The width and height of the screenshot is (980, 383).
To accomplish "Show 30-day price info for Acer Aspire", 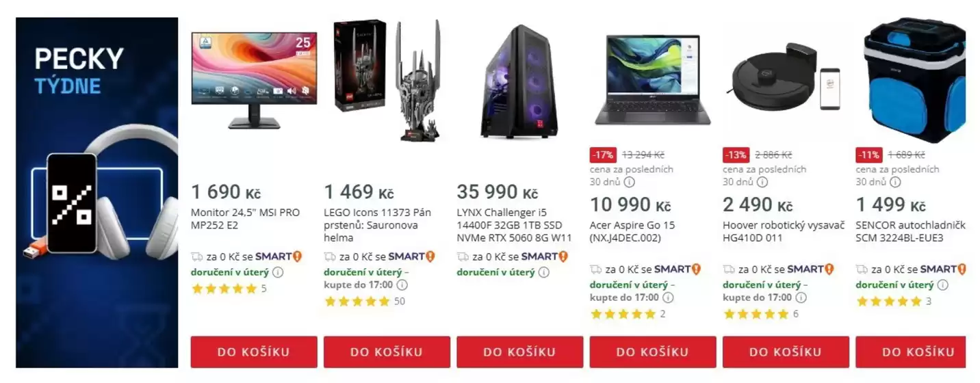I will click(x=629, y=183).
